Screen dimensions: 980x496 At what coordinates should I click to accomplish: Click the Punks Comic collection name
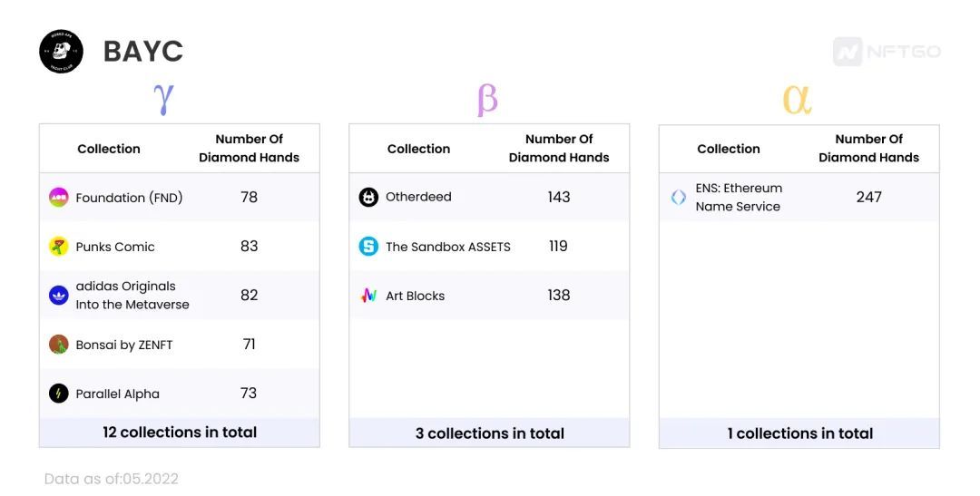115,247
